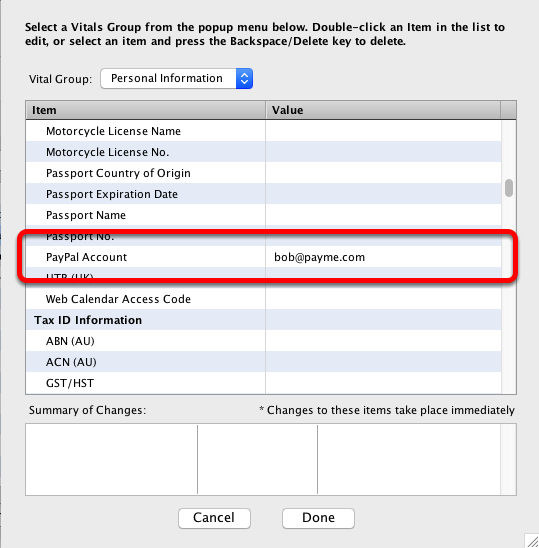Screen dimensions: 539x548
Task: Click the bob@payme.com value cell
Action: pyautogui.click(x=383, y=257)
